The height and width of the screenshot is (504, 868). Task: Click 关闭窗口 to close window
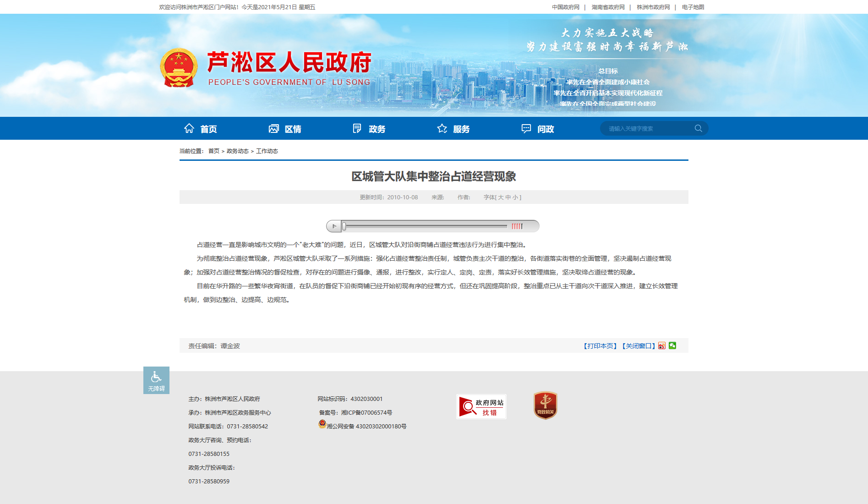point(639,346)
